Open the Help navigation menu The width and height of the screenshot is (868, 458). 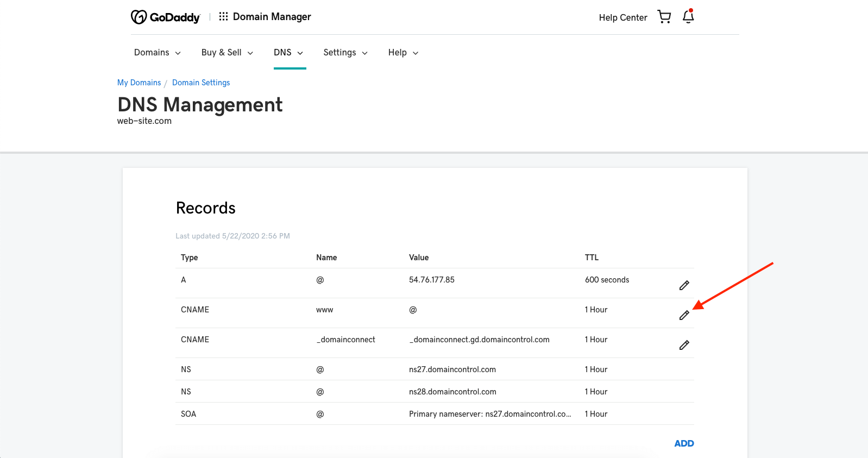(403, 53)
